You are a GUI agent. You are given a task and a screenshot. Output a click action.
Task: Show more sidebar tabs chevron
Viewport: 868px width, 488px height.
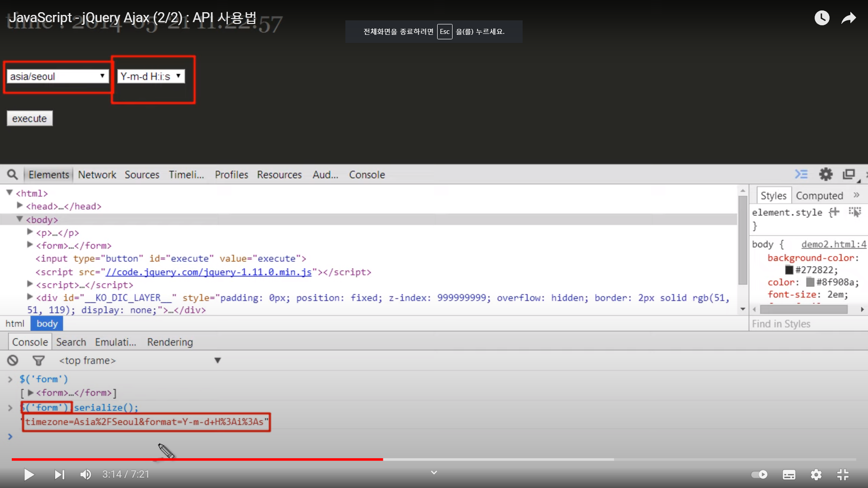coord(856,195)
